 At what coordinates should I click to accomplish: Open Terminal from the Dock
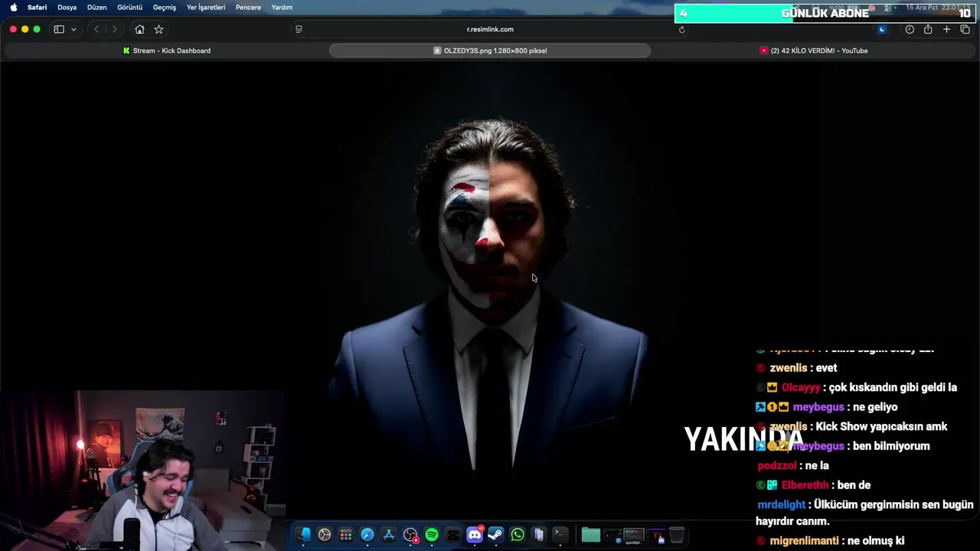[x=560, y=535]
